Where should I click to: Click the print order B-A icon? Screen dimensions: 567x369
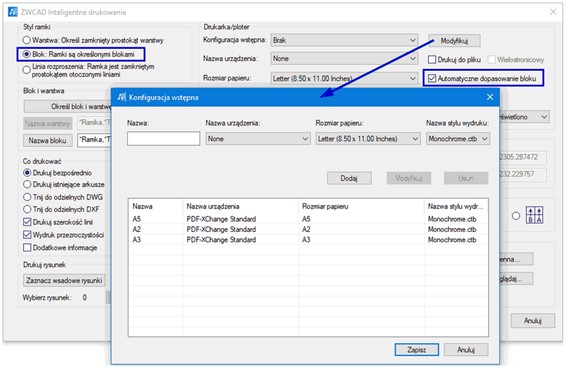click(x=534, y=216)
